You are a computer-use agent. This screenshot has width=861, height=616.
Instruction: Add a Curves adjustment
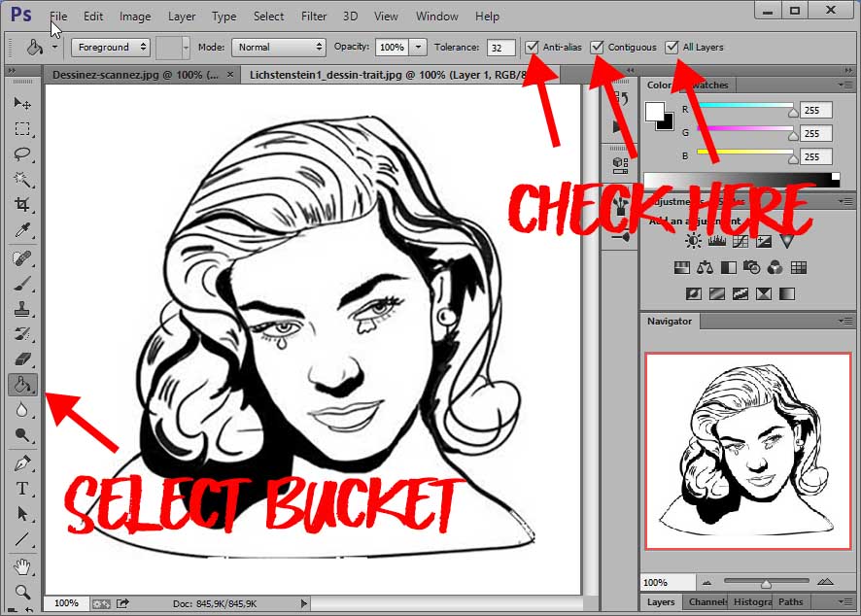tap(740, 241)
